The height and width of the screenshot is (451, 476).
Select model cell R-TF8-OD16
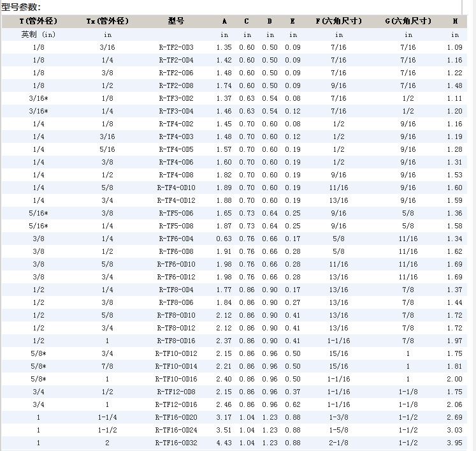pos(176,341)
